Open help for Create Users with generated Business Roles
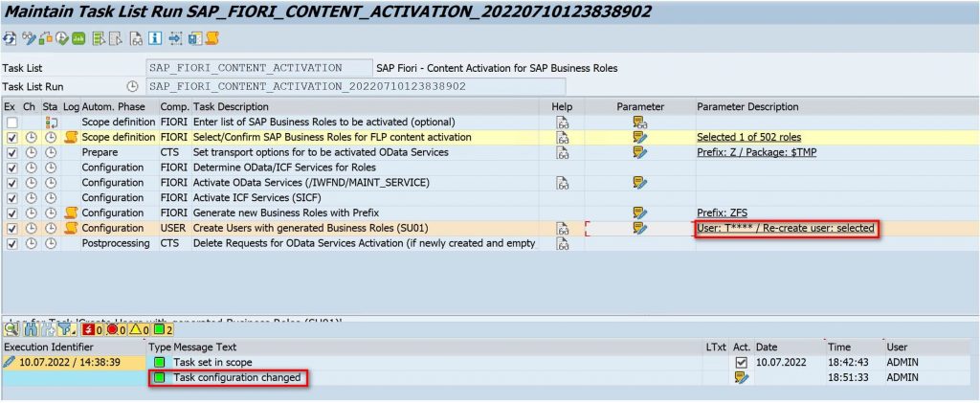The width and height of the screenshot is (980, 403). coord(563,229)
